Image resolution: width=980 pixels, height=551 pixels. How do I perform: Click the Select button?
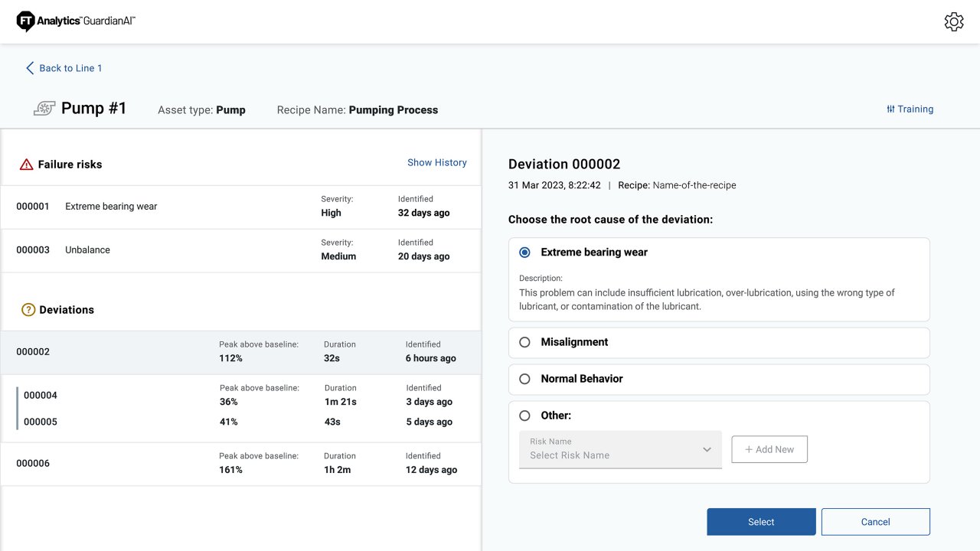(760, 521)
